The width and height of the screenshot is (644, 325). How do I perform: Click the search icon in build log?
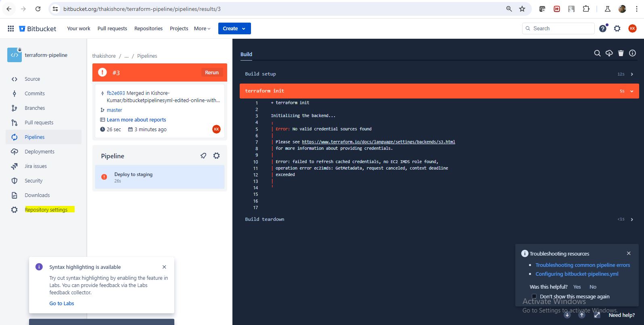tap(597, 53)
